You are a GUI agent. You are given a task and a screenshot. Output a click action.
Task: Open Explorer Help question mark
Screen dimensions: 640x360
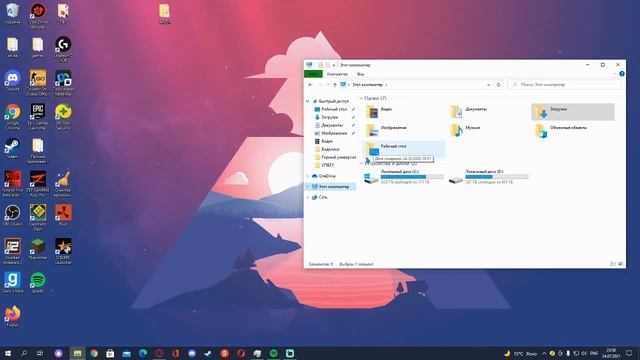(x=622, y=74)
